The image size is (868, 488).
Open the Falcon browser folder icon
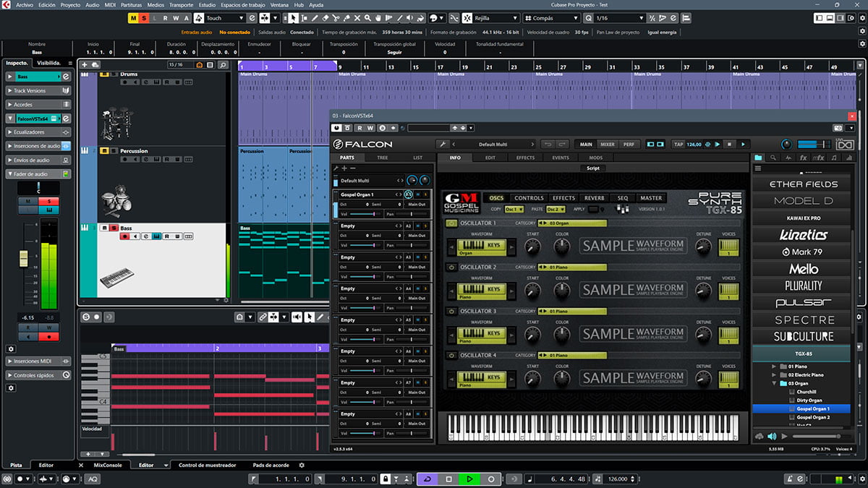pyautogui.click(x=758, y=157)
